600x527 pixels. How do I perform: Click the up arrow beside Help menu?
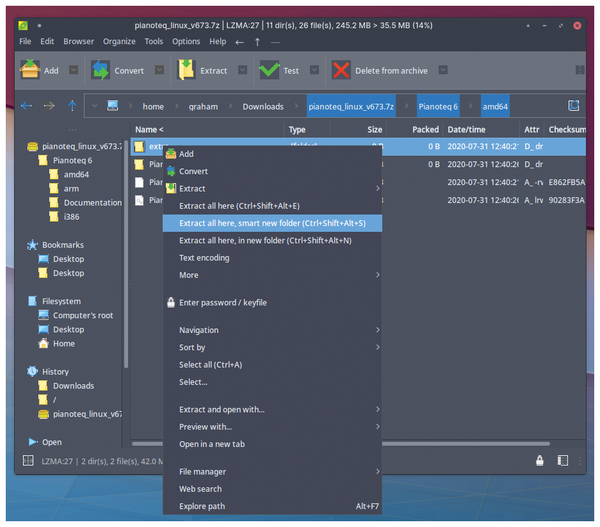[x=258, y=42]
